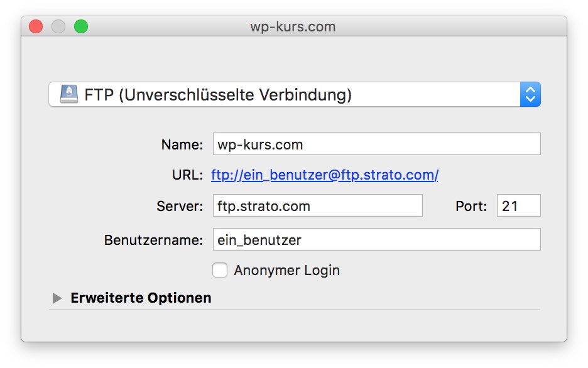Click the Port: label
The image size is (588, 368).
click(471, 206)
